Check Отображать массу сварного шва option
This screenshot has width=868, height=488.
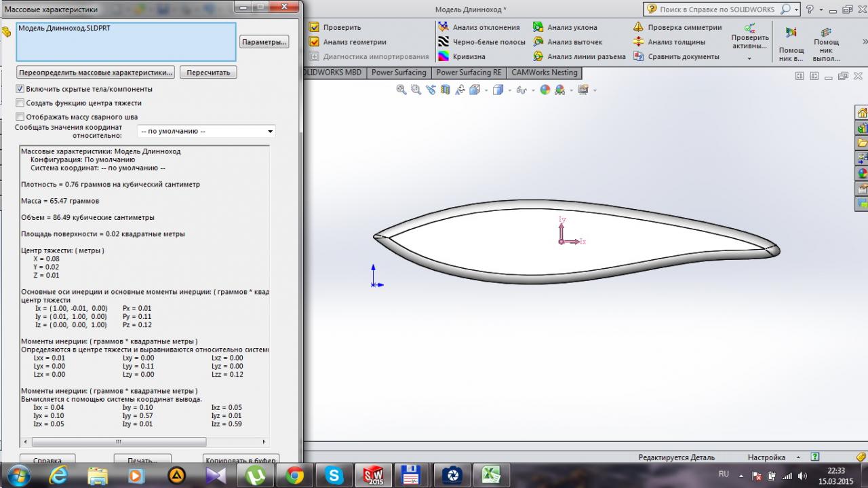point(20,117)
